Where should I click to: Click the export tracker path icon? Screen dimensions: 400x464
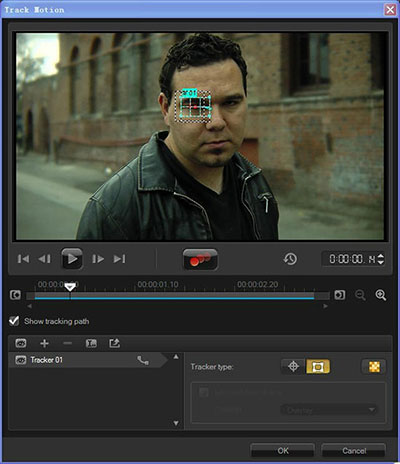click(x=114, y=343)
